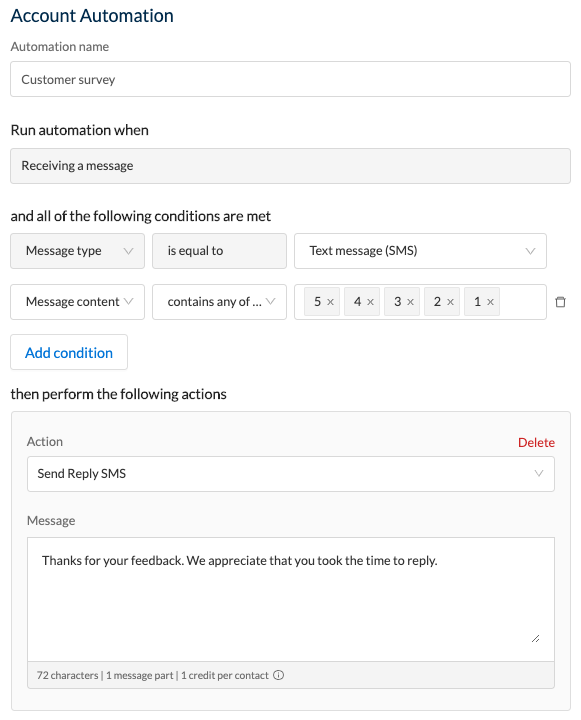Click the trash icon beside Message content condition
This screenshot has height=720, width=581.
pos(560,302)
